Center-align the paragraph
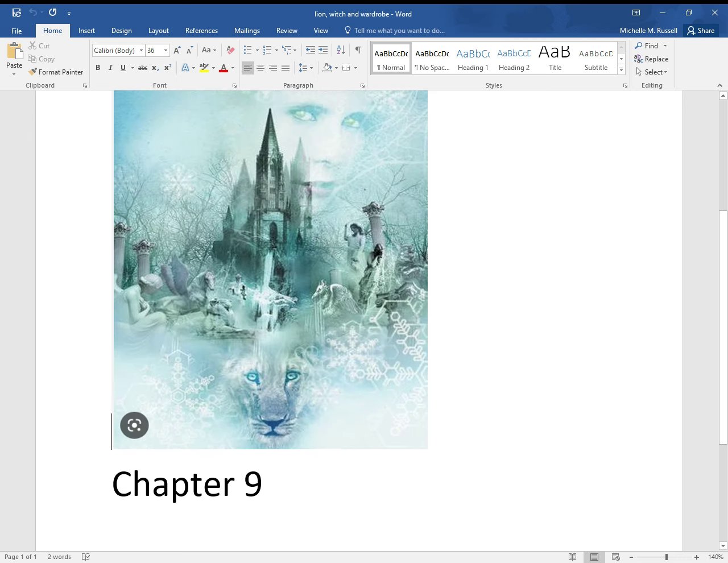Image resolution: width=728 pixels, height=563 pixels. tap(260, 68)
